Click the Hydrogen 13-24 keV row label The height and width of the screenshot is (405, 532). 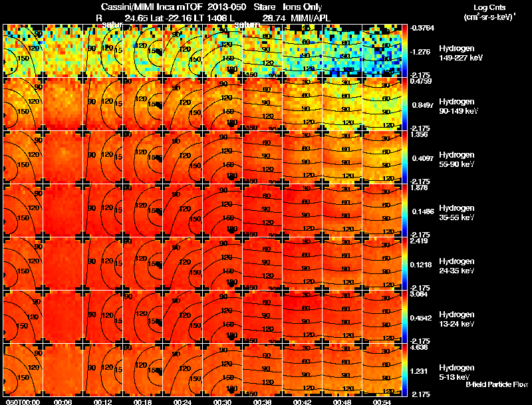point(457,319)
